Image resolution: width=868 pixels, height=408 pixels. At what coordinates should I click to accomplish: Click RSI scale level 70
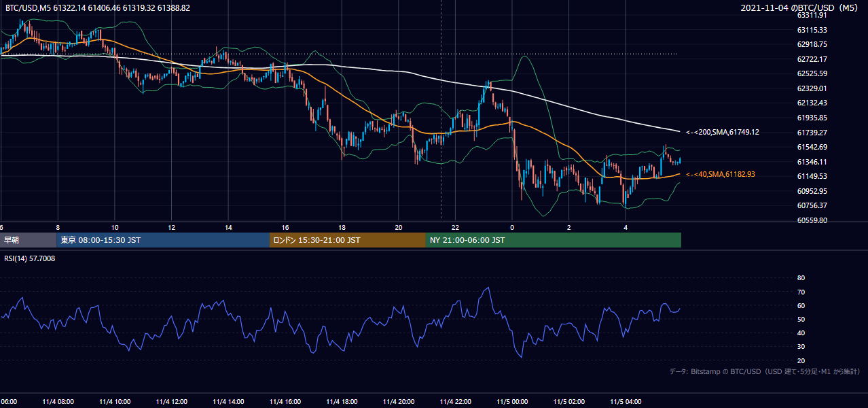tap(801, 292)
